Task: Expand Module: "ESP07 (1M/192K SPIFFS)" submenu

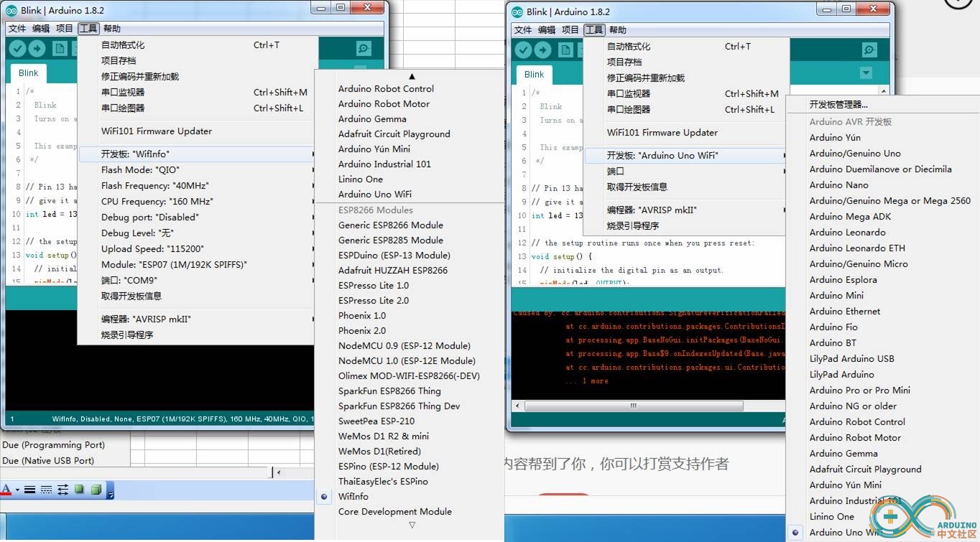Action: coord(197,265)
